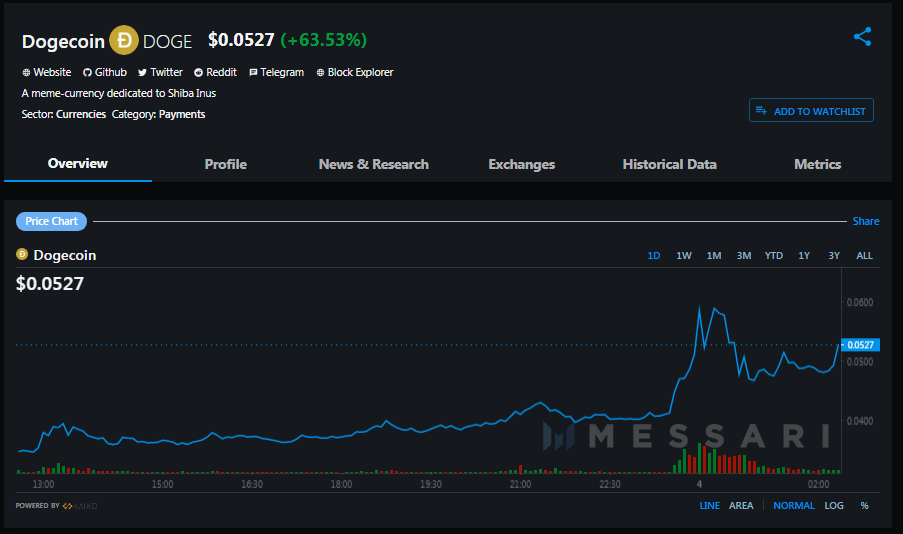Click the Price Chart pill label
Viewport: 903px width, 534px height.
tap(51, 221)
